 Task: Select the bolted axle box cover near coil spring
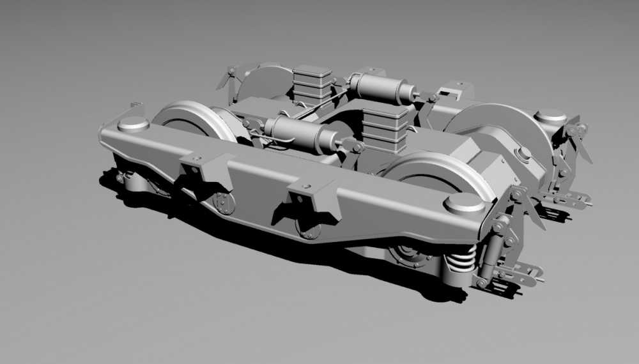click(x=410, y=255)
